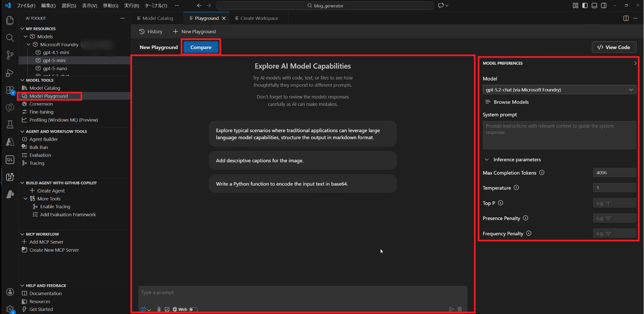Click the attach file paperclip icon
Screen dimensions: 644x314
click(159, 309)
